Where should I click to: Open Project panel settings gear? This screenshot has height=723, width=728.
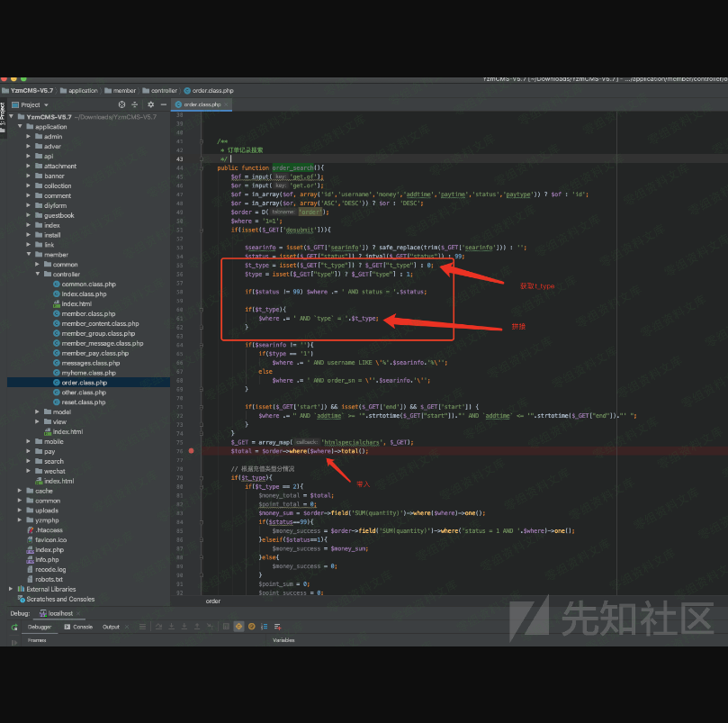point(150,104)
